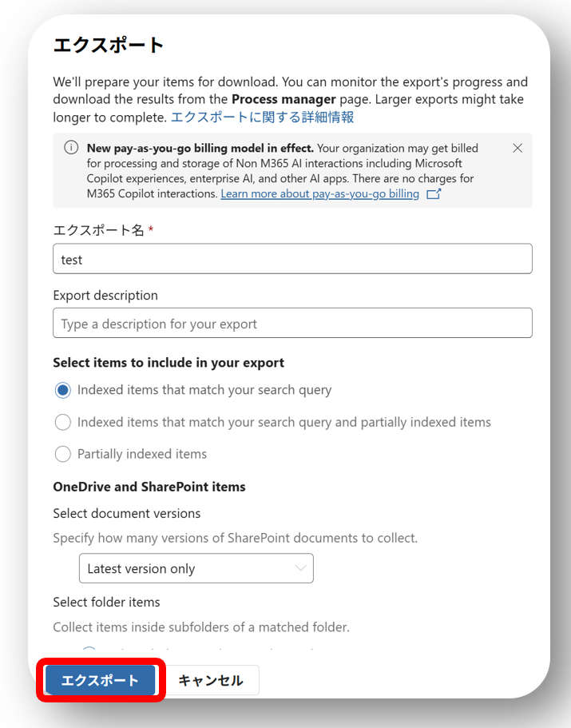Click the エクスポート名 text field containing 'test'

292,259
